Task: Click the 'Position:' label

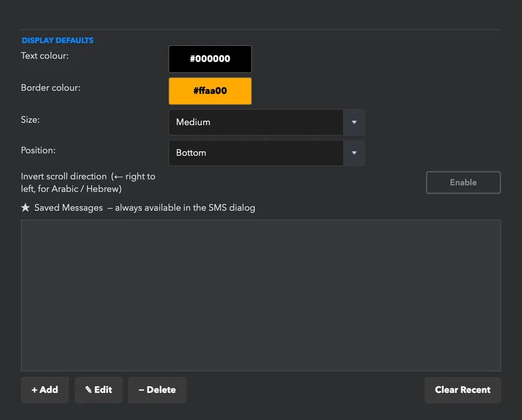Action: tap(38, 150)
